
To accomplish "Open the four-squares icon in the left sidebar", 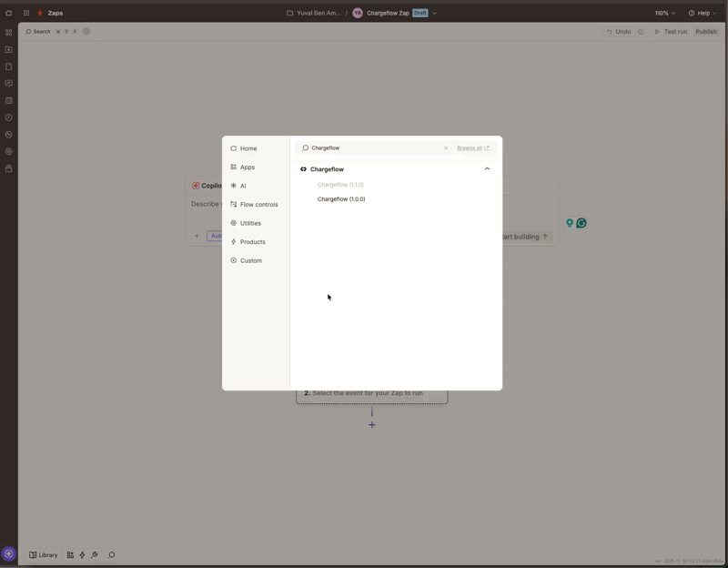I will click(8, 33).
